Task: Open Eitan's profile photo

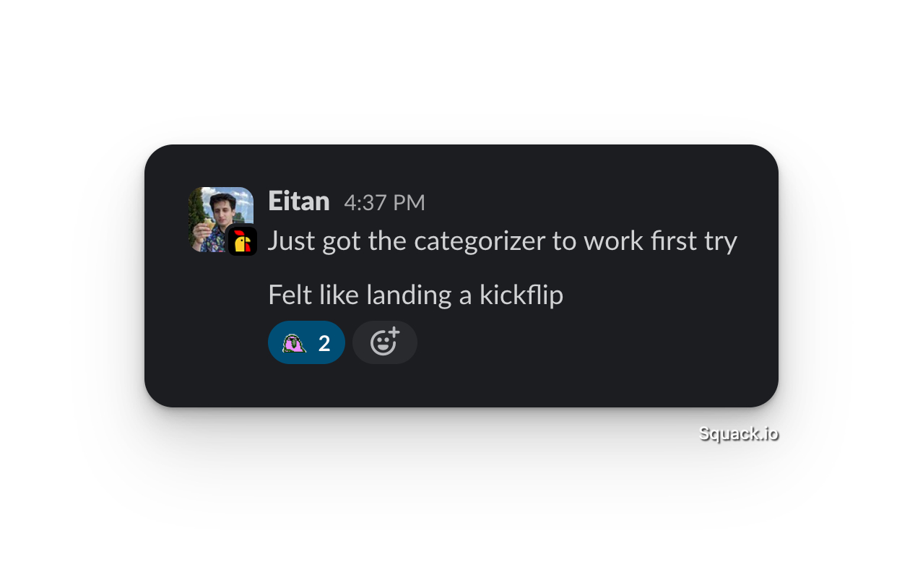Action: (x=221, y=220)
